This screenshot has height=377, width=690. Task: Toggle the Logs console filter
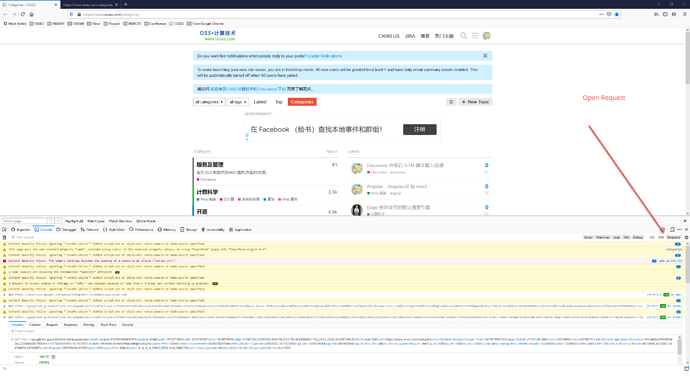tap(617, 237)
